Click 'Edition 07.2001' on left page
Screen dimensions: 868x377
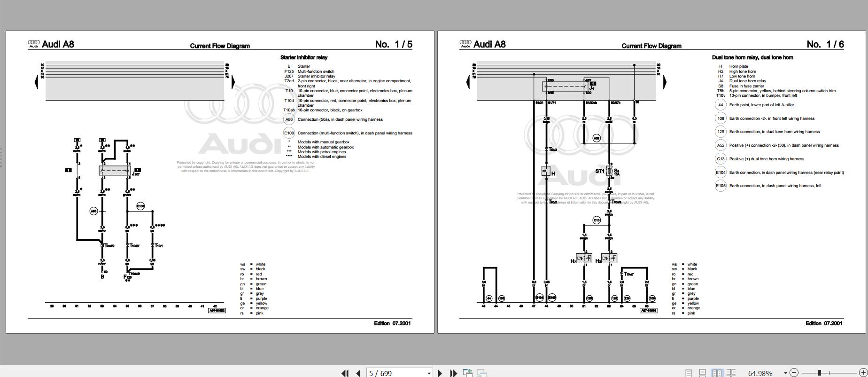point(393,323)
